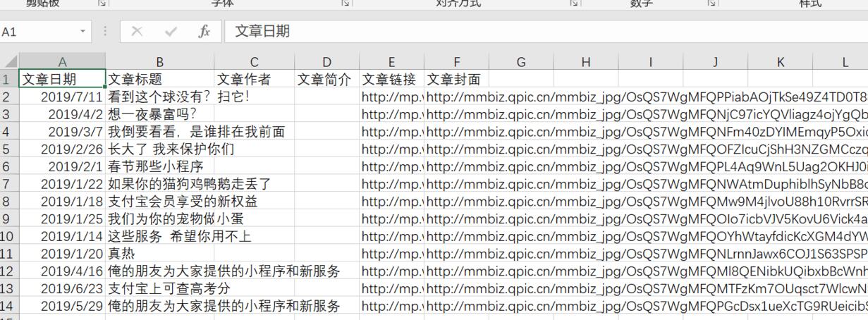Click the Cancel (X) icon in formula bar

pos(137,32)
